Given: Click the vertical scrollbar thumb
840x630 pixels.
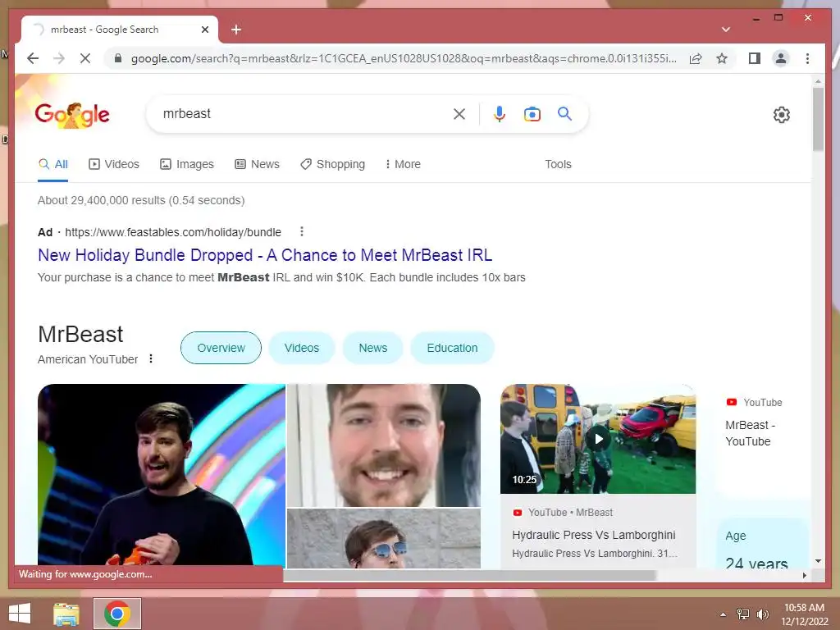Looking at the screenshot, I should 818,119.
